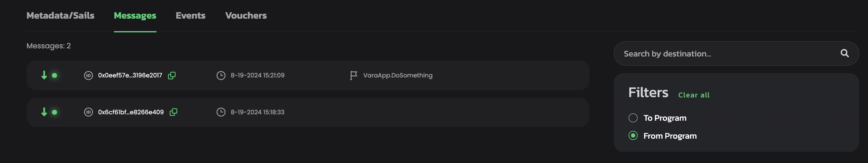
Task: Open message 0x6cf61bf...e8266e409
Action: 131,112
